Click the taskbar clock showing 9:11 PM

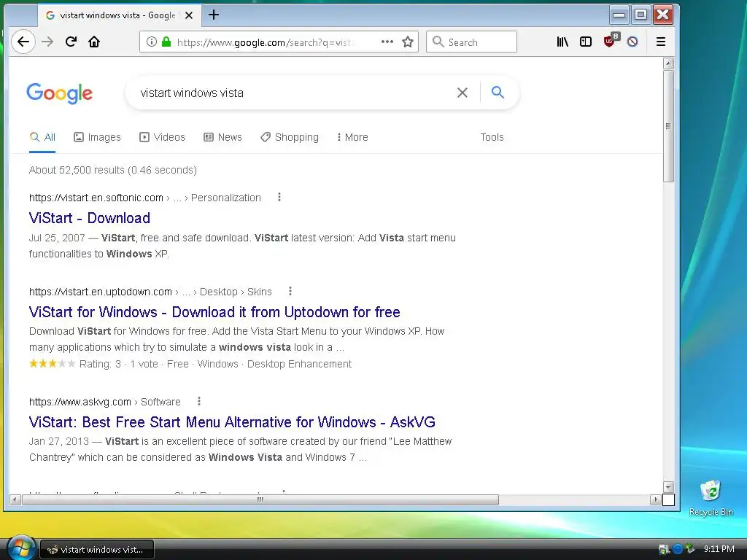coord(719,549)
